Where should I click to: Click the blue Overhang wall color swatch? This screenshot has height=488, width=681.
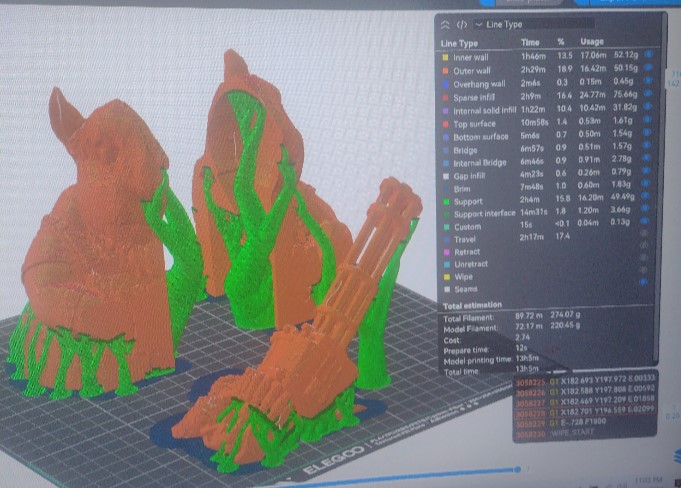pyautogui.click(x=445, y=84)
